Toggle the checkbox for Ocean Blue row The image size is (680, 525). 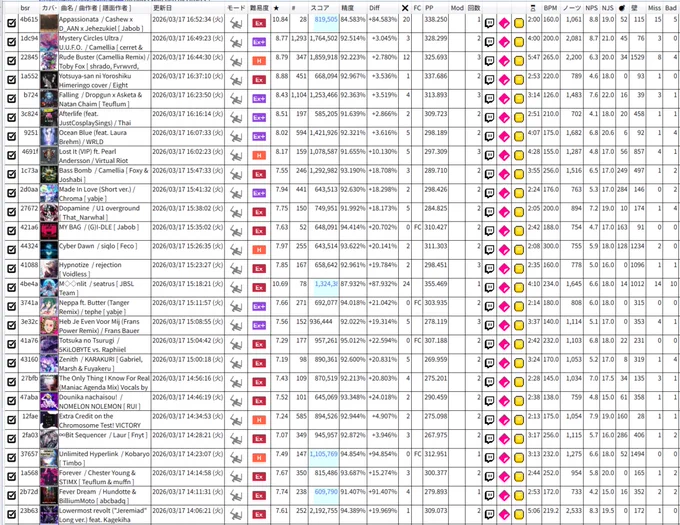pyautogui.click(x=12, y=137)
